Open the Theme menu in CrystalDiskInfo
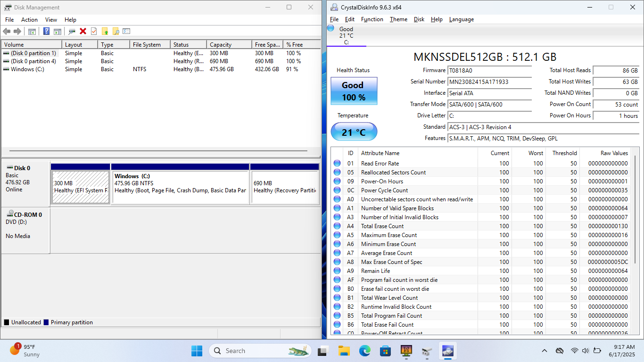644x362 pixels. 398,19
